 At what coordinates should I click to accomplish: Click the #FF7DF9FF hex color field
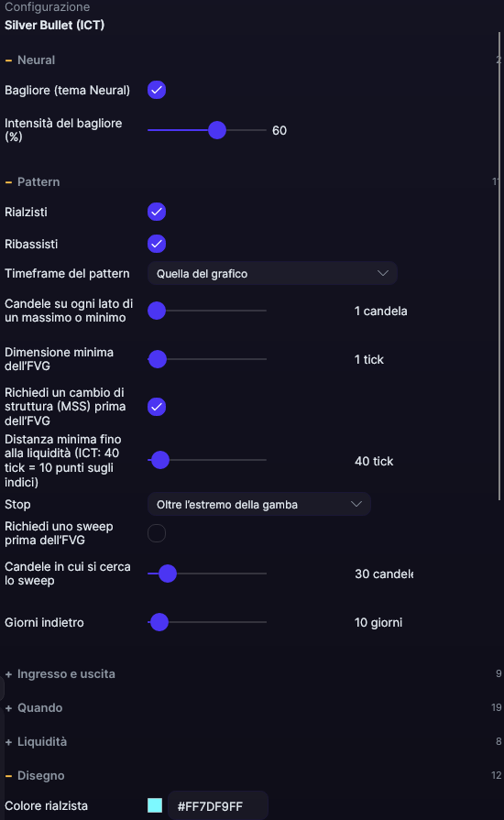(218, 806)
